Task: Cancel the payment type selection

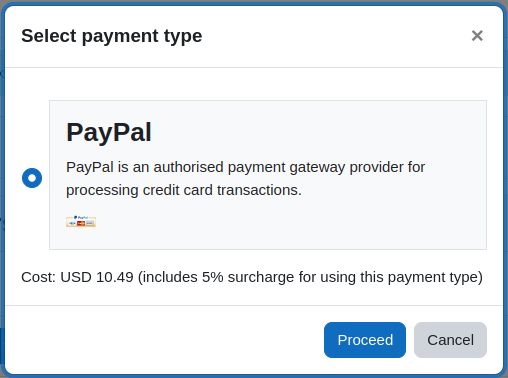Action: [x=450, y=340]
